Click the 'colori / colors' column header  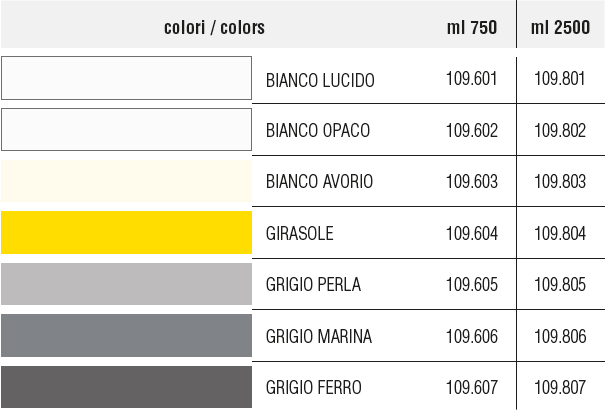coord(215,27)
